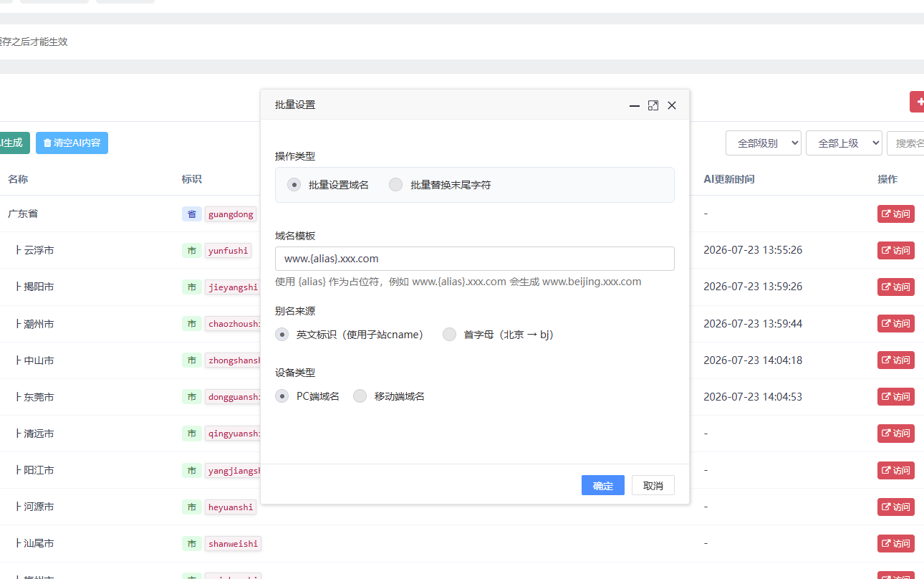
Task: Click the guangdong identifier tag
Action: coord(231,214)
